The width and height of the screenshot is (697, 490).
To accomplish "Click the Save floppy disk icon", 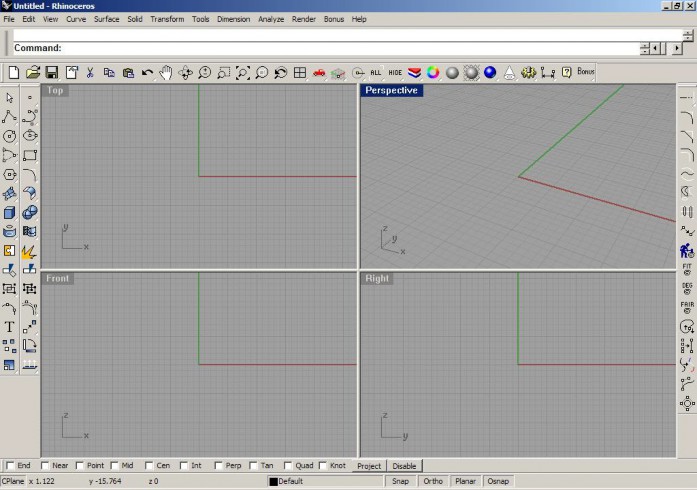I will pyautogui.click(x=52, y=72).
